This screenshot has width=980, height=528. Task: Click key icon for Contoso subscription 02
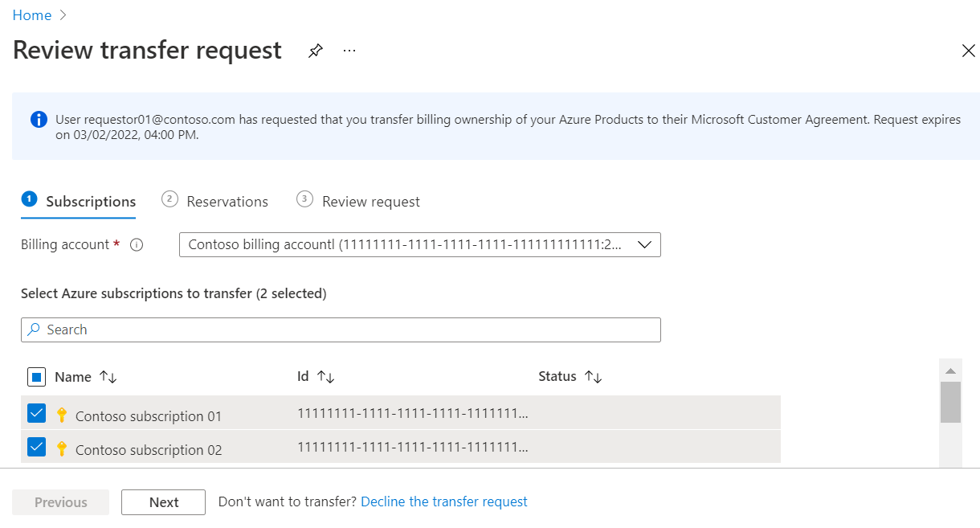(x=62, y=448)
